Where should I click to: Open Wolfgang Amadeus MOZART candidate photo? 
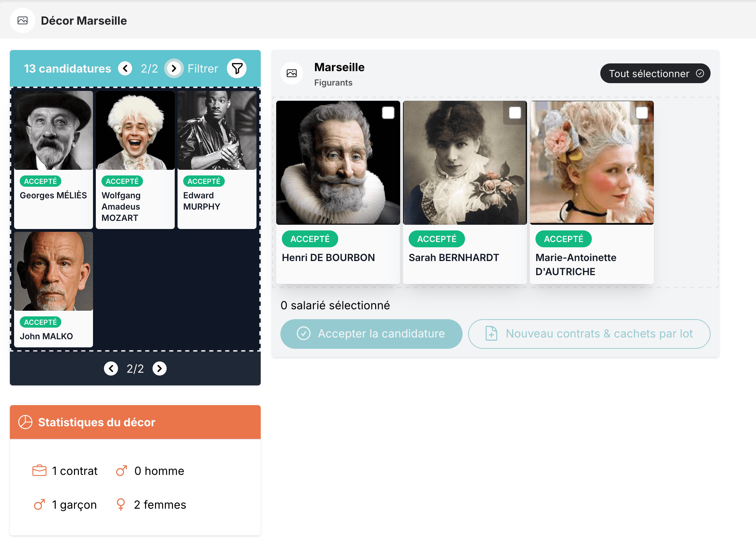(135, 130)
